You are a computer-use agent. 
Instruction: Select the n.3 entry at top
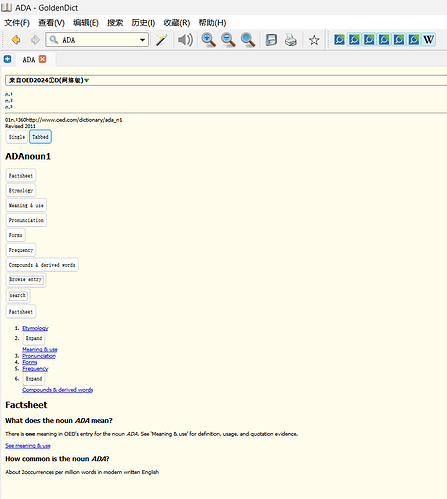click(9, 107)
